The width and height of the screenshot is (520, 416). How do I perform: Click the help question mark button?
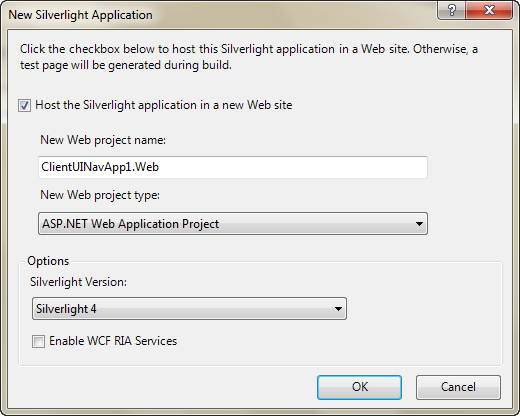451,10
